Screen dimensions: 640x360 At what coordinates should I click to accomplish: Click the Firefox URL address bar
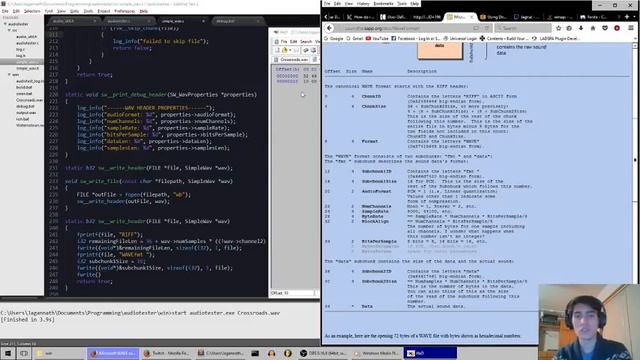(412, 28)
